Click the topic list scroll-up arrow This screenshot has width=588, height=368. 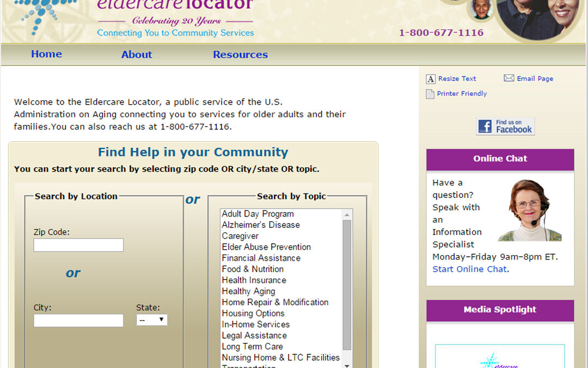tap(347, 215)
